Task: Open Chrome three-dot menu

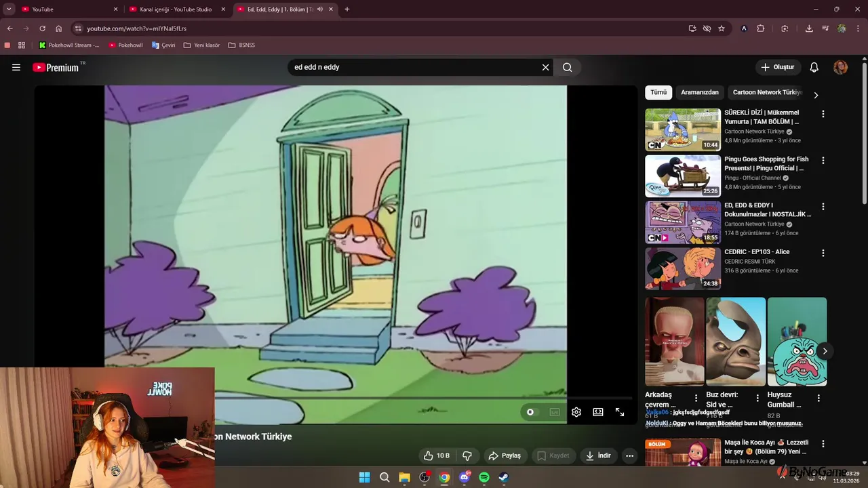Action: pyautogui.click(x=858, y=28)
